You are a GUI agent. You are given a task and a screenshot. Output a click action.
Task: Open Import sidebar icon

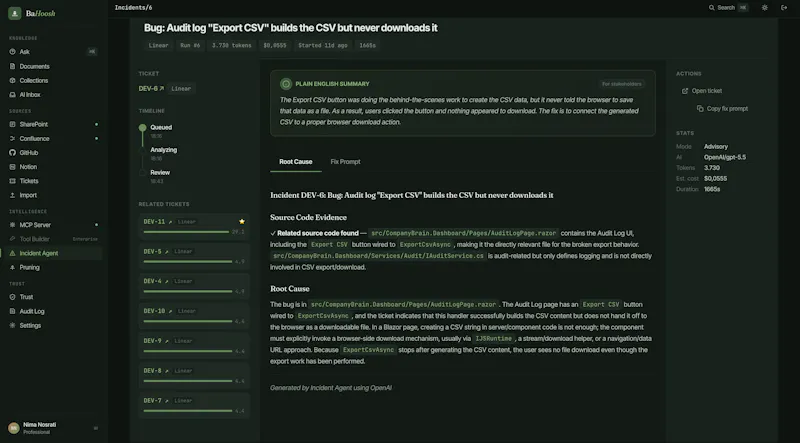13,195
